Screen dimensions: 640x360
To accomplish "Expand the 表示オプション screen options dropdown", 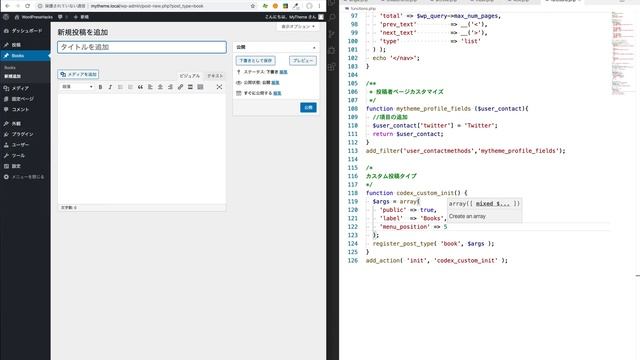I will tap(298, 27).
